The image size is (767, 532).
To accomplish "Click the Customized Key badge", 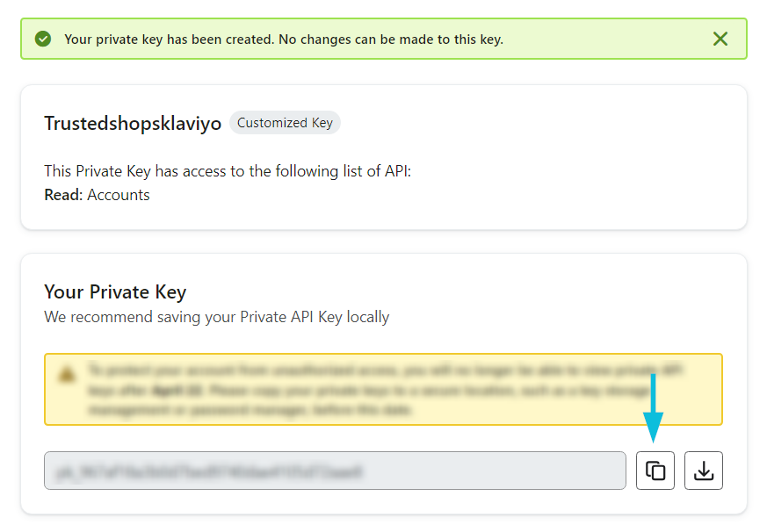I will (285, 123).
